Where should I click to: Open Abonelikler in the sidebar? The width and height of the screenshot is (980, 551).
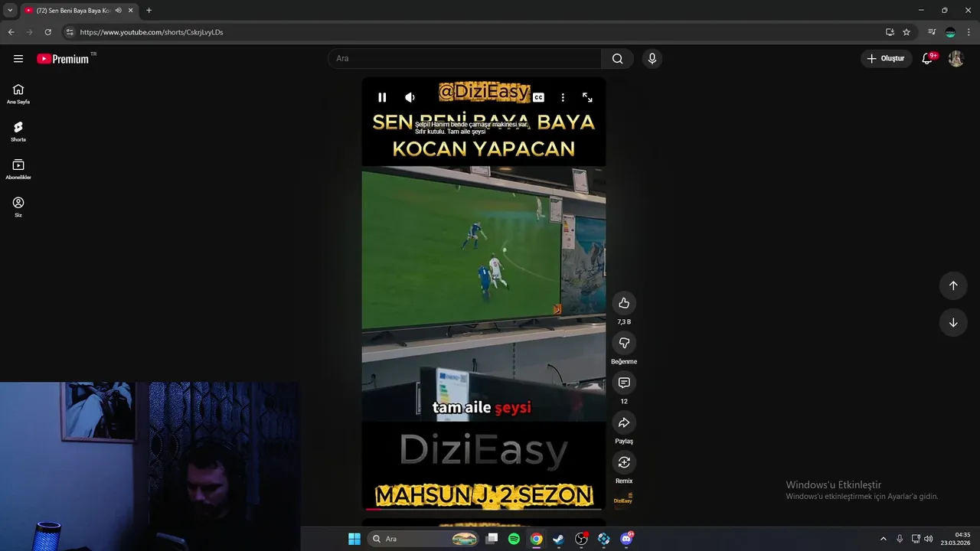tap(18, 169)
